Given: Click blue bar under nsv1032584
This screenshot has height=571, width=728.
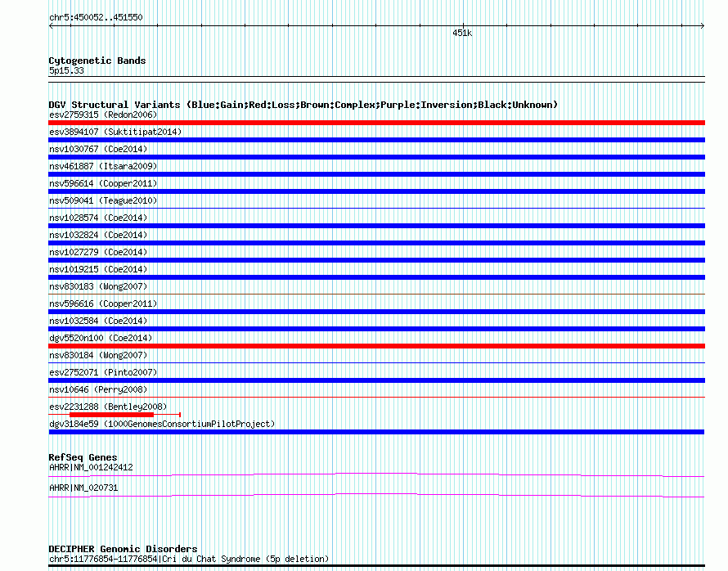Looking at the screenshot, I should [x=376, y=329].
